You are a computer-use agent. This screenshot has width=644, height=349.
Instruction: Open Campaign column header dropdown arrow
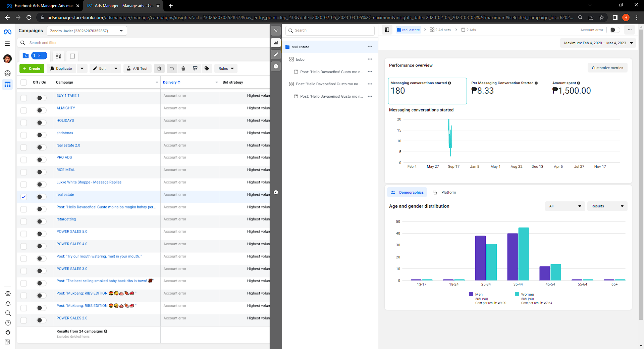pyautogui.click(x=157, y=83)
